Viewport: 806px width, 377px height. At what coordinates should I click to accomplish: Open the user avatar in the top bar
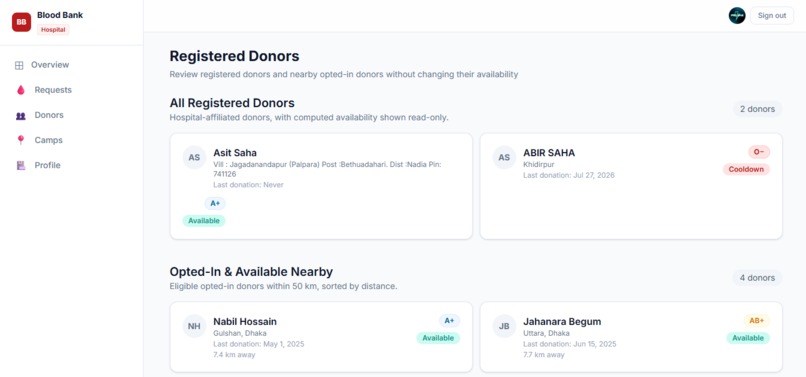click(737, 15)
